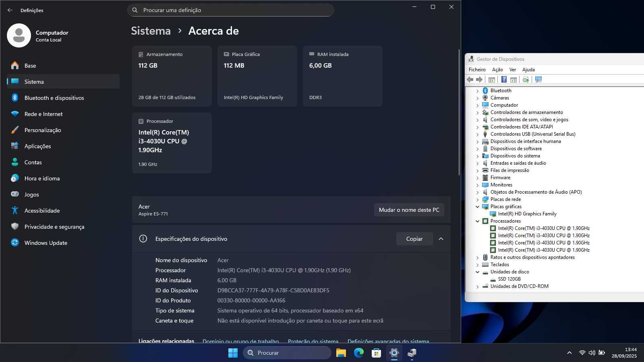Select Intel(R) HD Graphics Family device
Viewport: 644px width, 362px height.
click(x=527, y=214)
